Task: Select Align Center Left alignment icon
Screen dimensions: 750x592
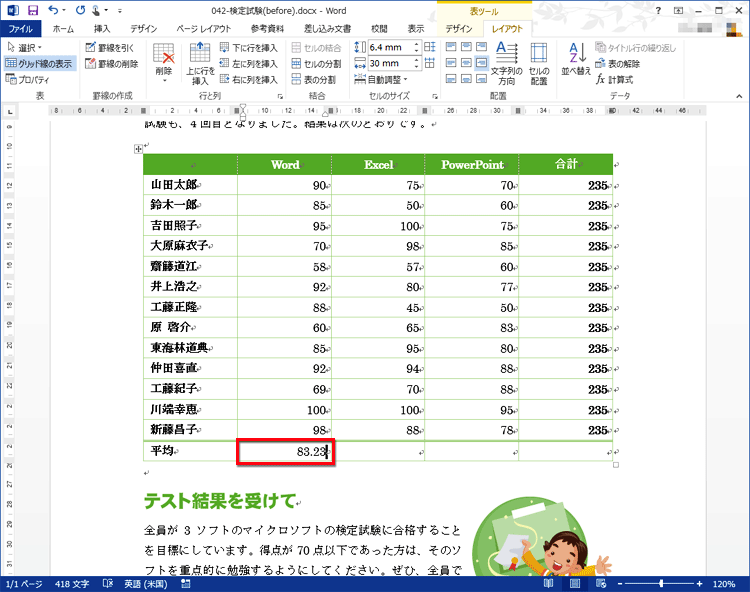Action: pyautogui.click(x=451, y=62)
